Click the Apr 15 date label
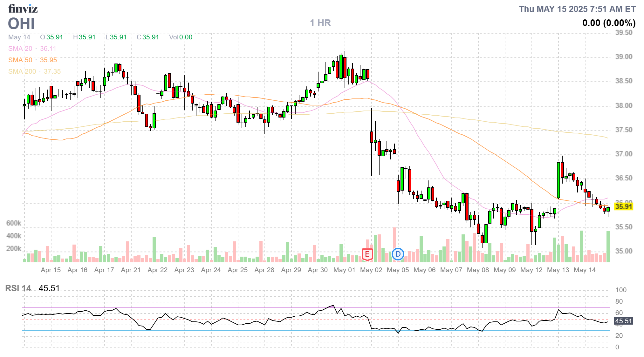The width and height of the screenshot is (644, 357). (51, 270)
